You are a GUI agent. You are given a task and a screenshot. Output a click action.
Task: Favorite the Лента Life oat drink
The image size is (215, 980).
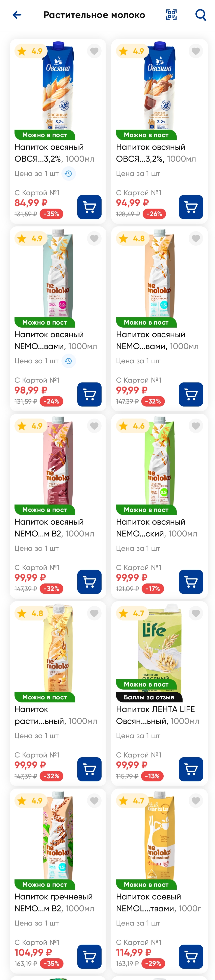pos(196,613)
